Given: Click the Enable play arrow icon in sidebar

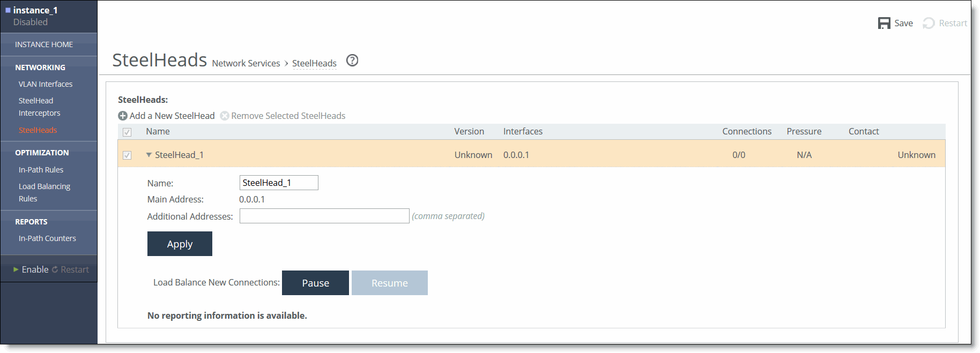Looking at the screenshot, I should 16,269.
